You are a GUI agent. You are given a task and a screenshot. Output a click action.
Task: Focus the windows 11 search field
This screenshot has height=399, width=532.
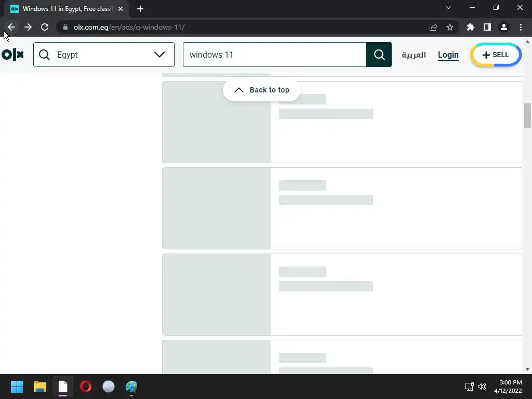point(274,55)
